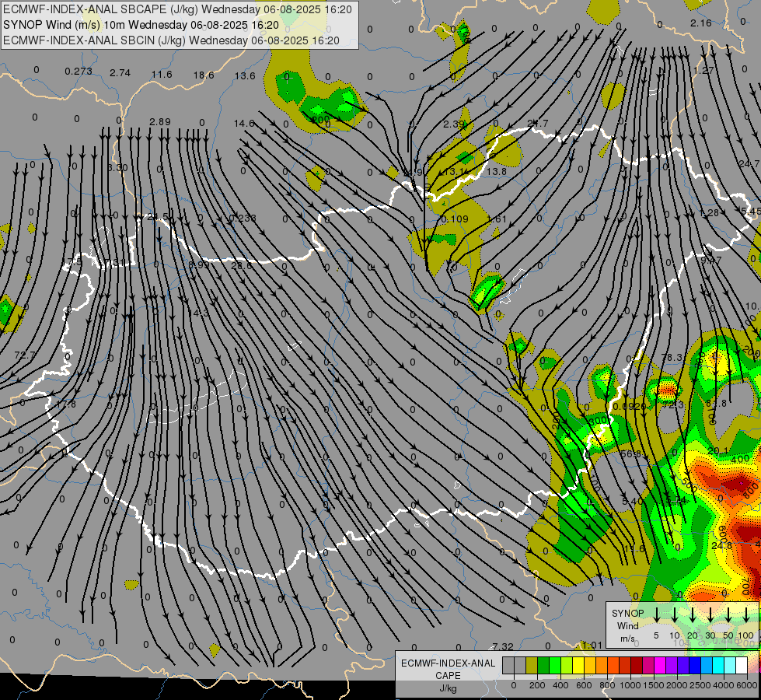
Task: Click the 100 m/s wind arrow in legend
Action: 746,614
